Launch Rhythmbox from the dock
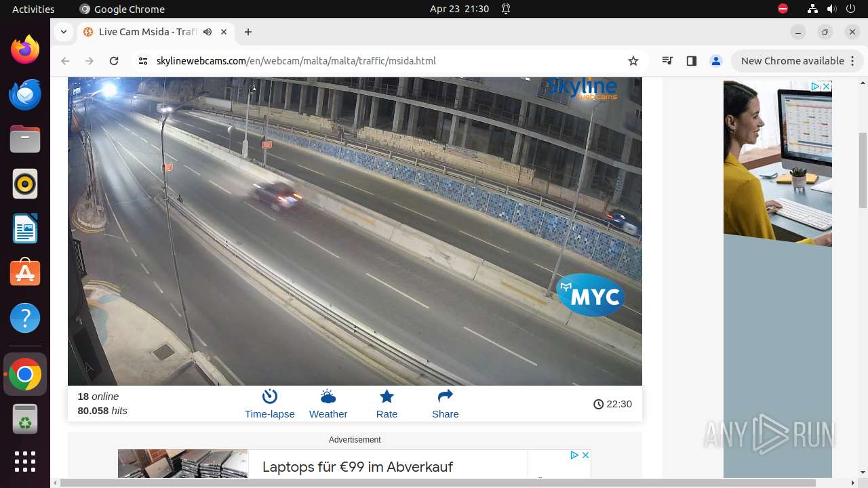The height and width of the screenshot is (488, 868). [x=25, y=184]
